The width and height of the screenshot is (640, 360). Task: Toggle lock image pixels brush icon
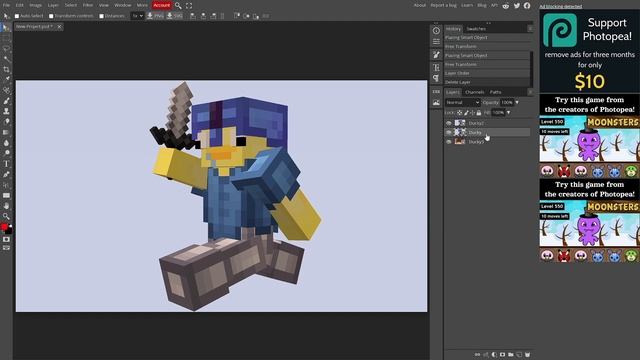[466, 113]
